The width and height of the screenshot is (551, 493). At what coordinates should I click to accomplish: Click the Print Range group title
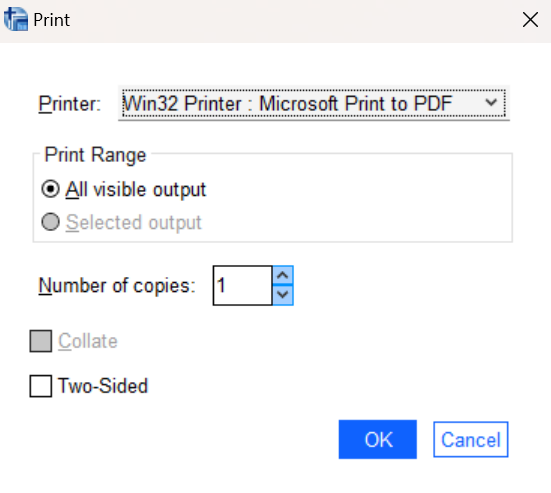pyautogui.click(x=95, y=155)
